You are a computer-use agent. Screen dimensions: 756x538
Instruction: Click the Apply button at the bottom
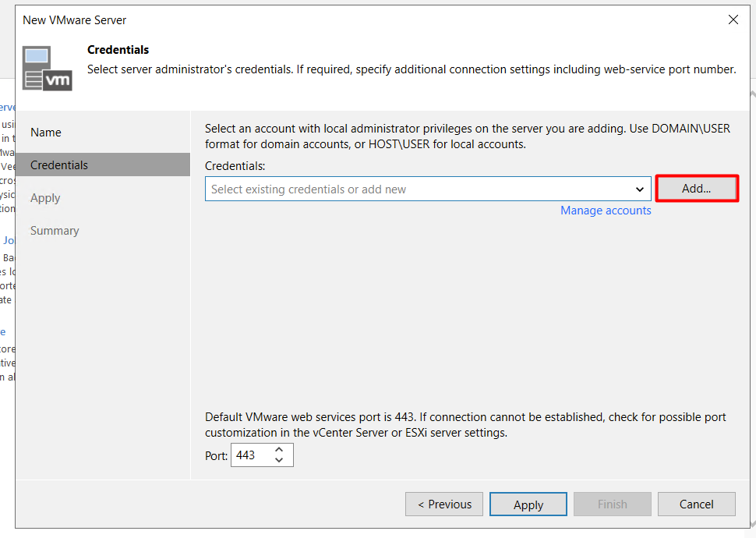tap(528, 504)
